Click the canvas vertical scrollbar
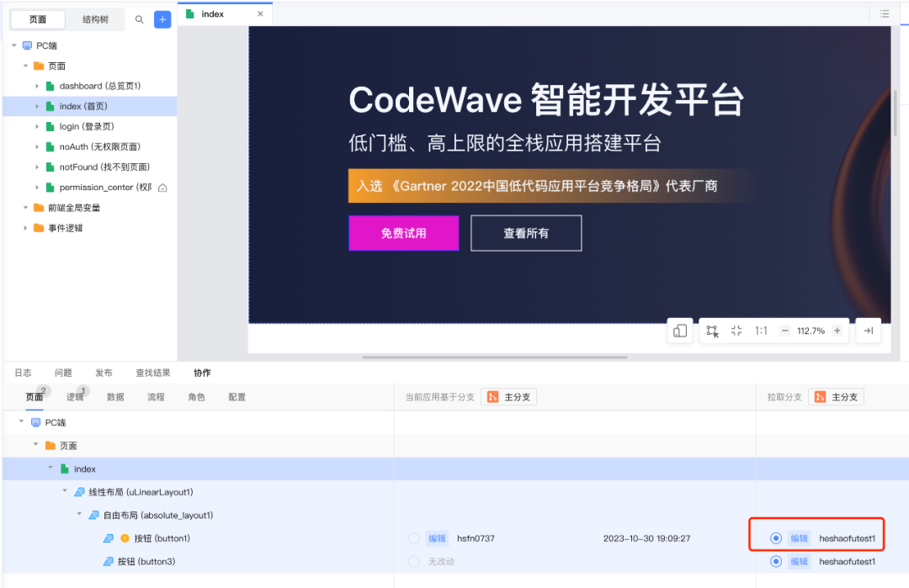909x588 pixels. pos(895,113)
